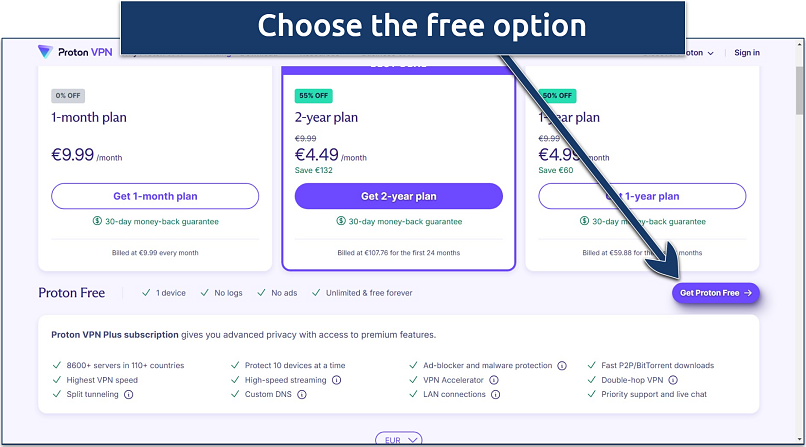The height and width of the screenshot is (447, 806).
Task: Open the VPN Accelerator info icon
Action: (492, 380)
